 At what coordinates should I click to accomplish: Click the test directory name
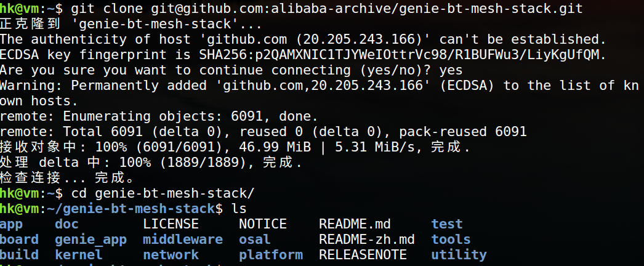[x=447, y=224]
